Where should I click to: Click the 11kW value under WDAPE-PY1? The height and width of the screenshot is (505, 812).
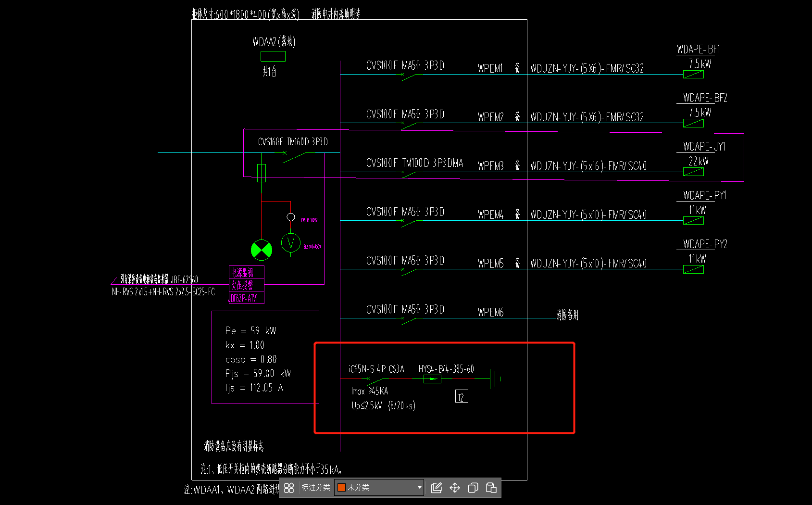pyautogui.click(x=697, y=210)
